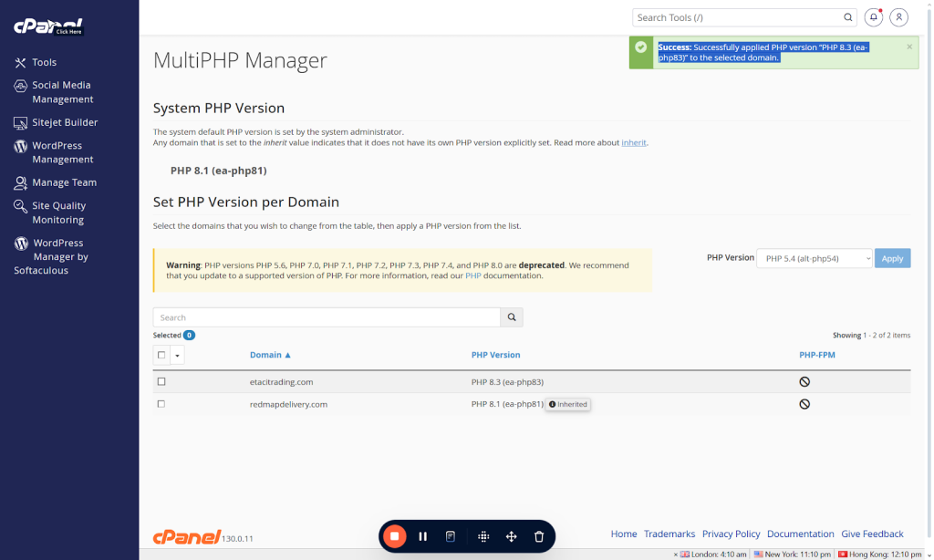
Task: Click the notifications bell icon
Action: [873, 17]
